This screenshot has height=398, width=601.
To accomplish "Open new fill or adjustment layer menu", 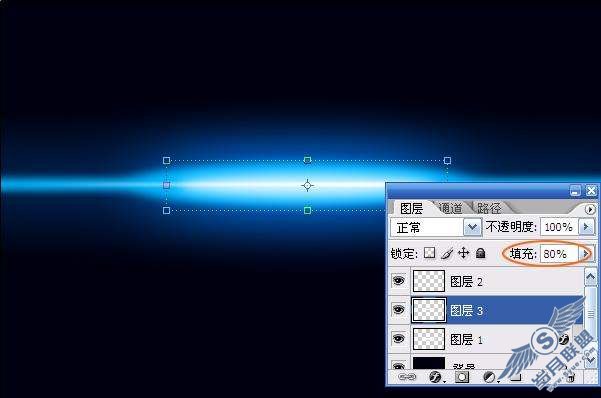I will tap(490, 377).
